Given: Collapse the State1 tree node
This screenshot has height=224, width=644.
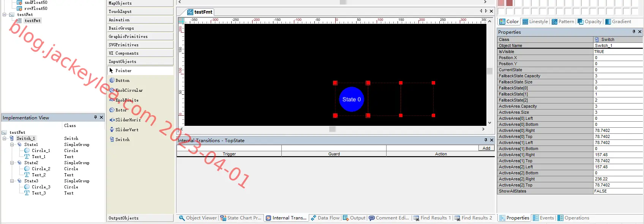Looking at the screenshot, I should point(12,144).
